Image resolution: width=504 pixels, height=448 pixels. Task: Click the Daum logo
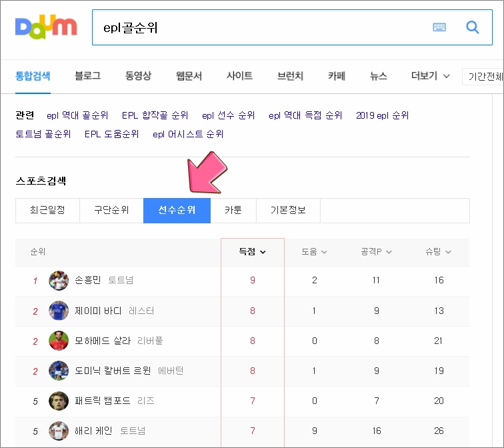pyautogui.click(x=46, y=27)
